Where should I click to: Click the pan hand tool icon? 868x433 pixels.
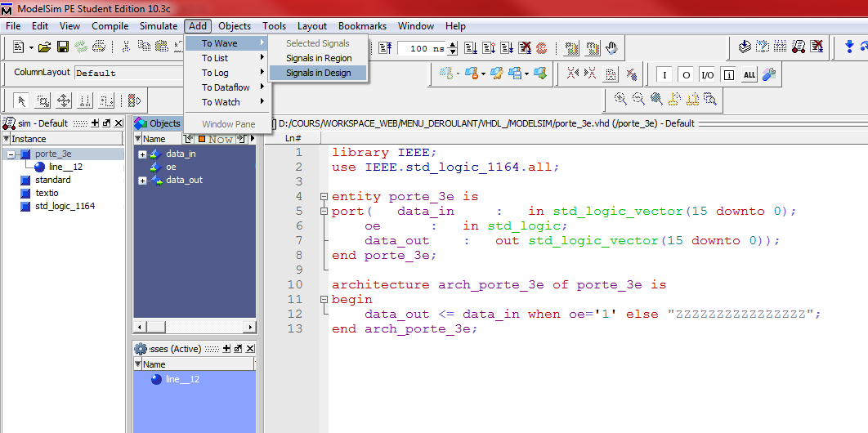(x=611, y=48)
